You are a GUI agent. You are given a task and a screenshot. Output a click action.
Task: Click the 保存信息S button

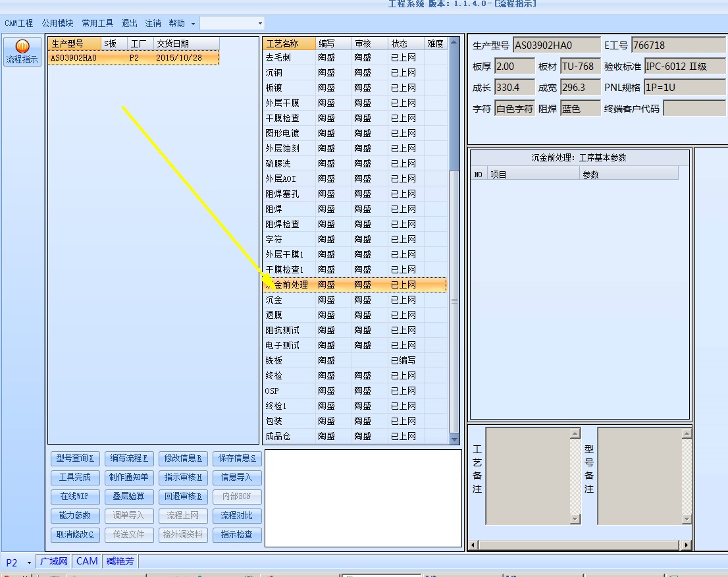pos(237,458)
